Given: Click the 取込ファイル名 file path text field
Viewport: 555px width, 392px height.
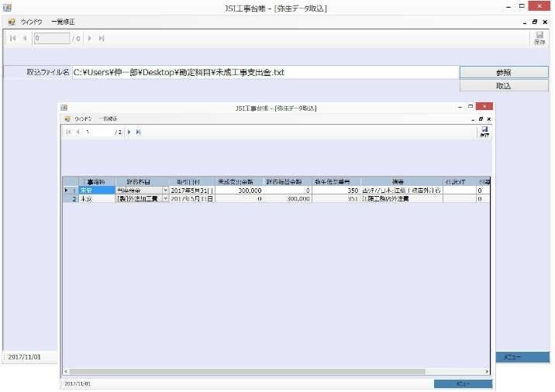Looking at the screenshot, I should click(x=264, y=72).
